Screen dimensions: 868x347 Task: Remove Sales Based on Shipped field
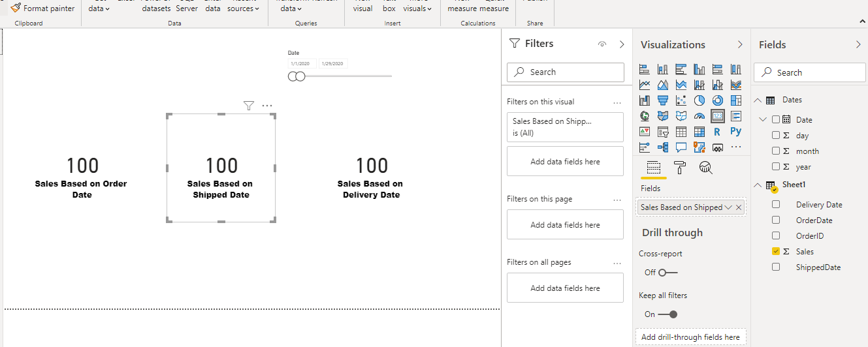[739, 207]
